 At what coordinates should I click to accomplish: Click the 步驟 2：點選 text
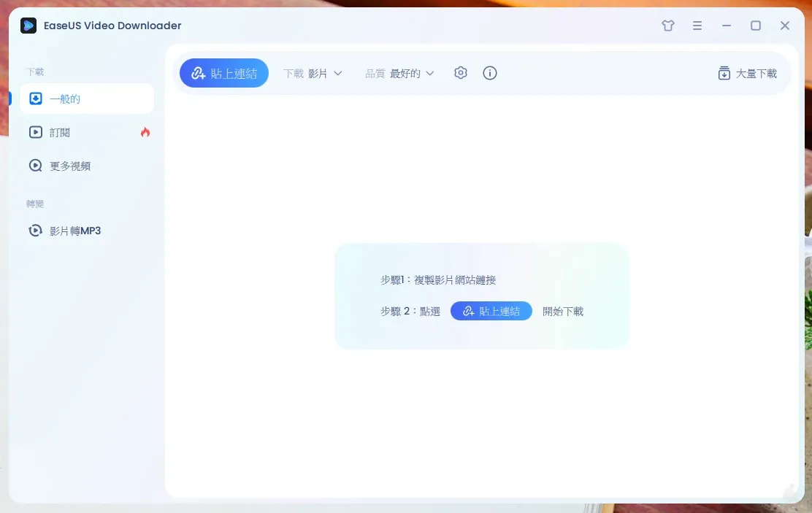coord(410,311)
